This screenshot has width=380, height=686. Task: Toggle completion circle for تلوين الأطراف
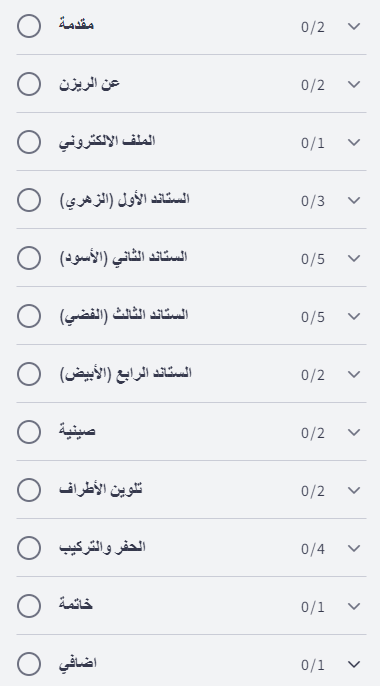(x=29, y=490)
